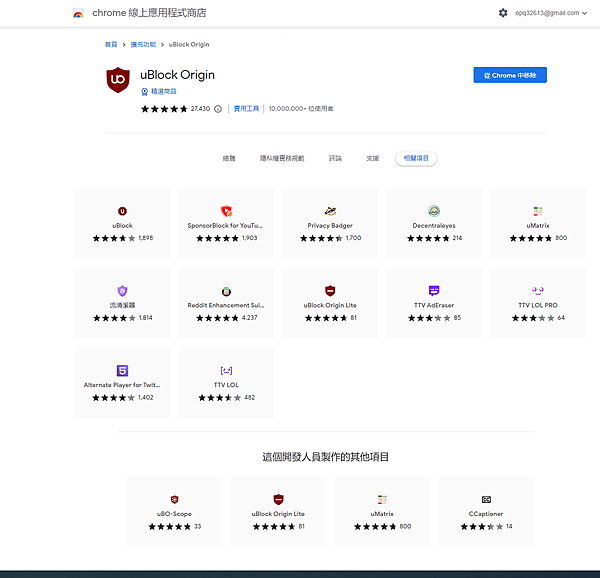600x578 pixels.
Task: Switch to the 隱私權實務規範 tab
Action: 282,158
